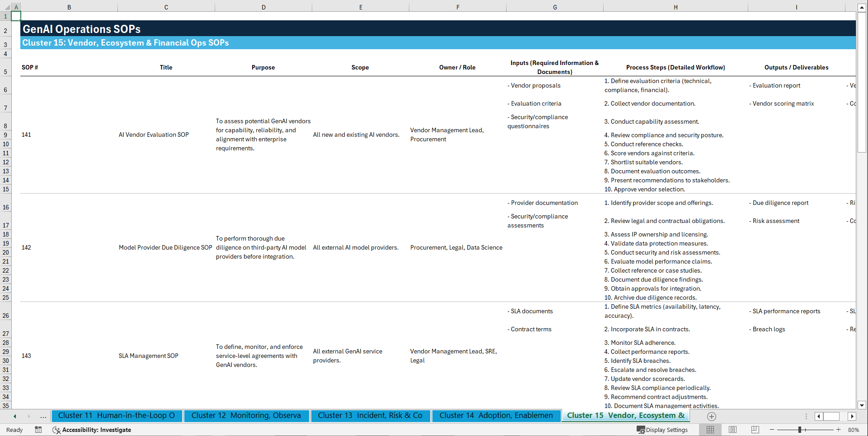Switch to Page Layout view icon
Viewport: 868px width, 436px height.
tap(732, 430)
